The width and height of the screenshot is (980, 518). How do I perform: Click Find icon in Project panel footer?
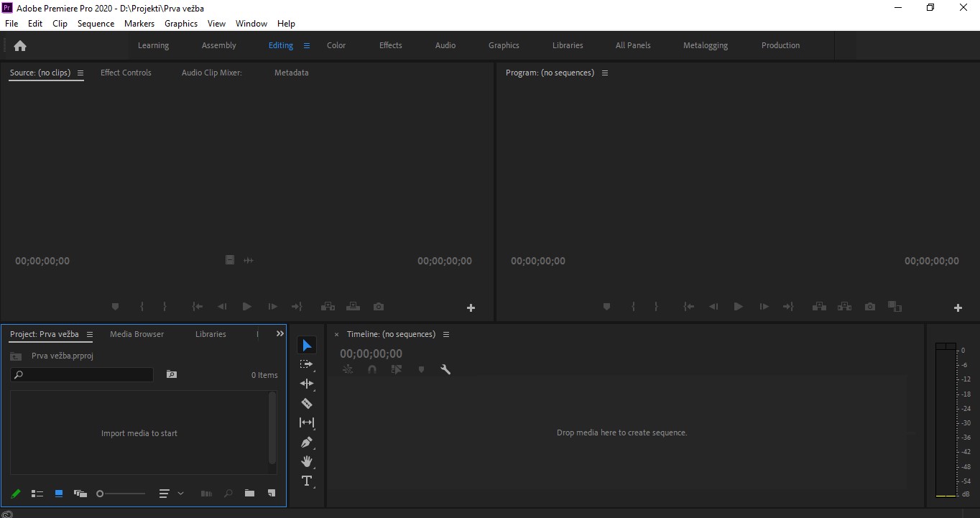point(228,494)
